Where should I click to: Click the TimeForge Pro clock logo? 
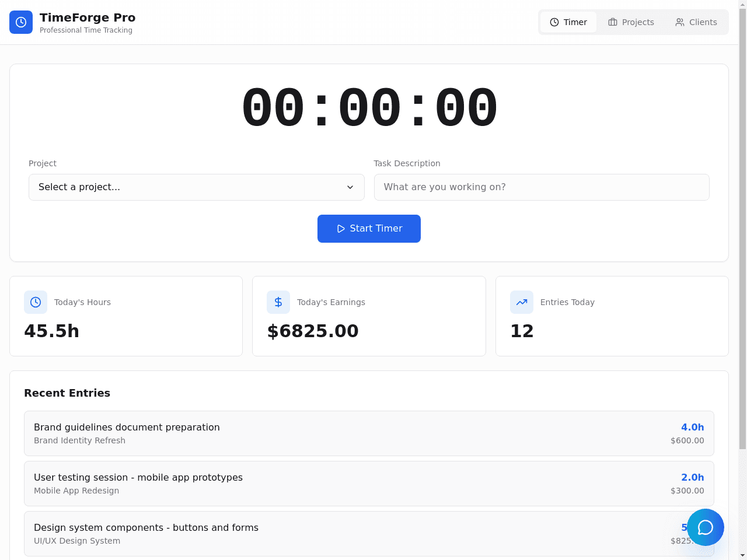(21, 22)
